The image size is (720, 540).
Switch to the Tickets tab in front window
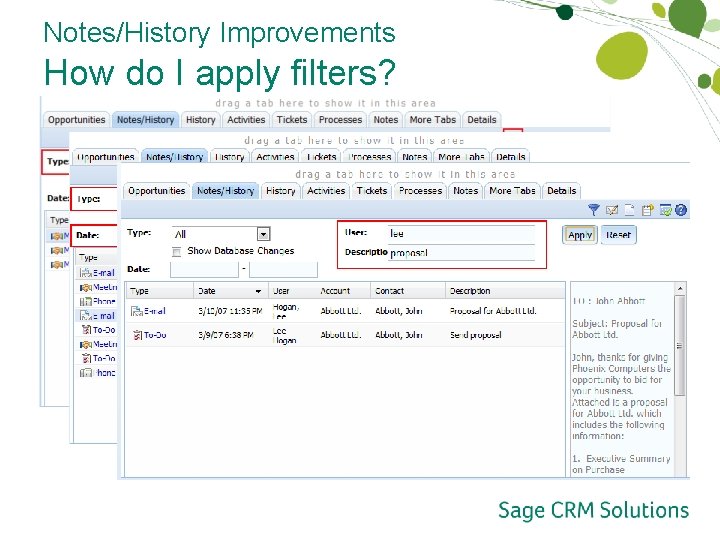click(x=372, y=191)
